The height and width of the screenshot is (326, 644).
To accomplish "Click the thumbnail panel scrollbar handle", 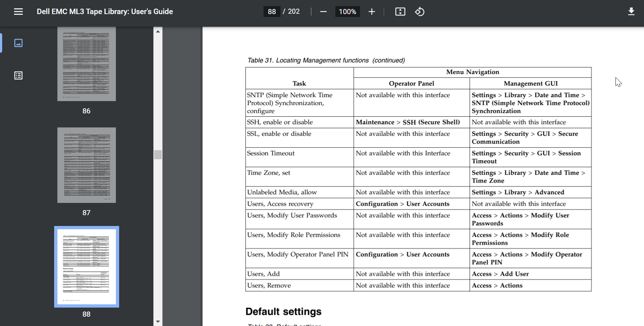I will pyautogui.click(x=158, y=155).
